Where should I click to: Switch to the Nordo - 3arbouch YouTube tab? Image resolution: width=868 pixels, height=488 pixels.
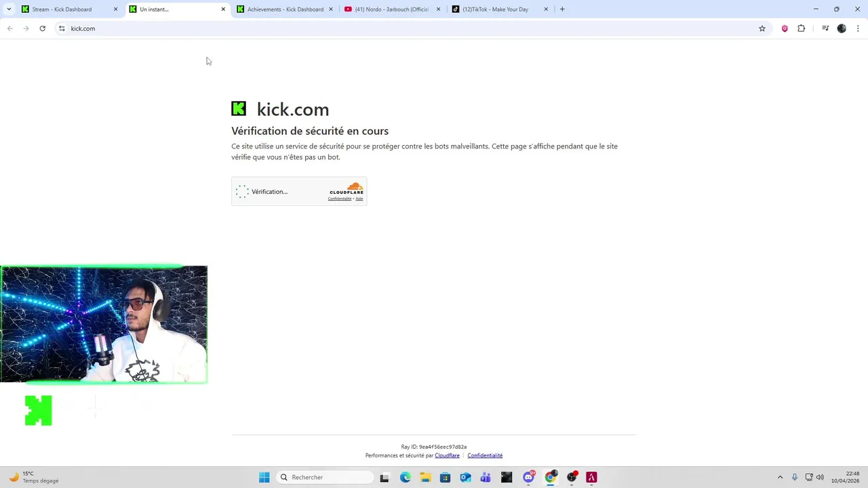point(392,9)
